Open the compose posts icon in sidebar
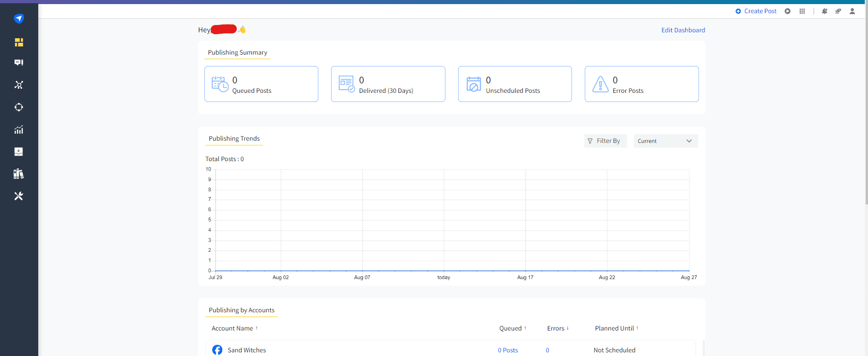This screenshot has width=868, height=356. point(19,63)
